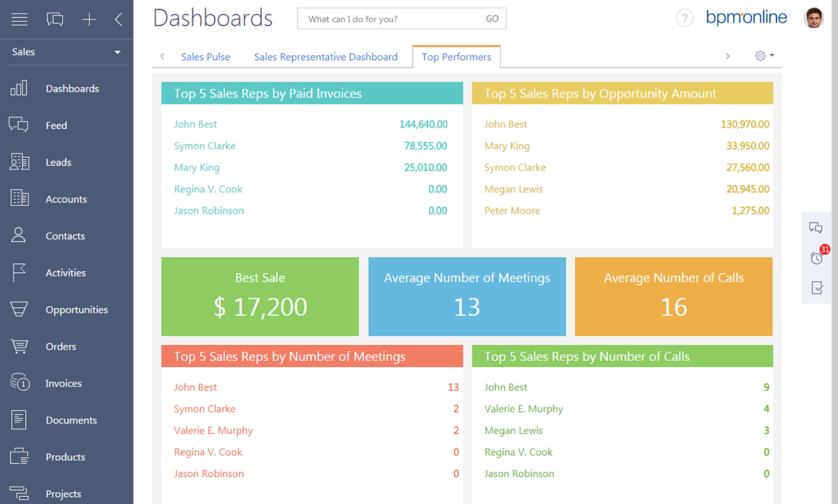Open notifications clock icon with badge 31
Screen dimensions: 838x504
tap(816, 258)
